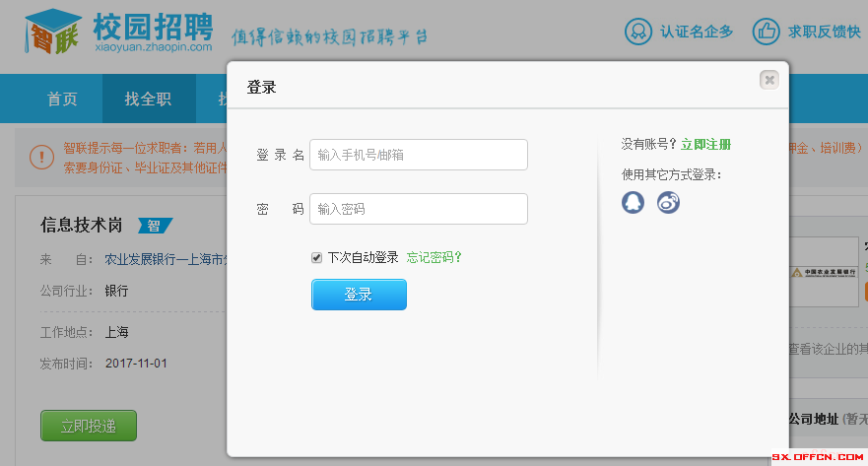This screenshot has height=466, width=868.
Task: Click the 求职反馈快 thumbs-up icon
Action: pos(767,32)
